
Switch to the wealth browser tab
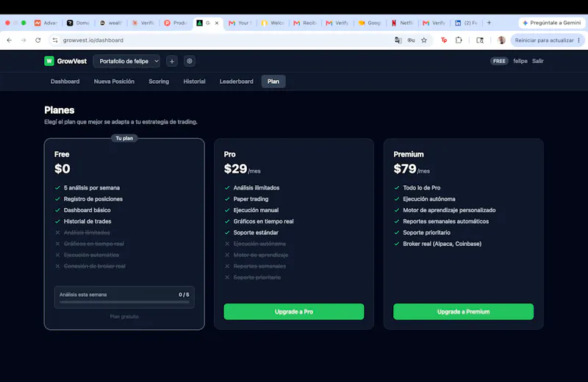click(x=111, y=23)
